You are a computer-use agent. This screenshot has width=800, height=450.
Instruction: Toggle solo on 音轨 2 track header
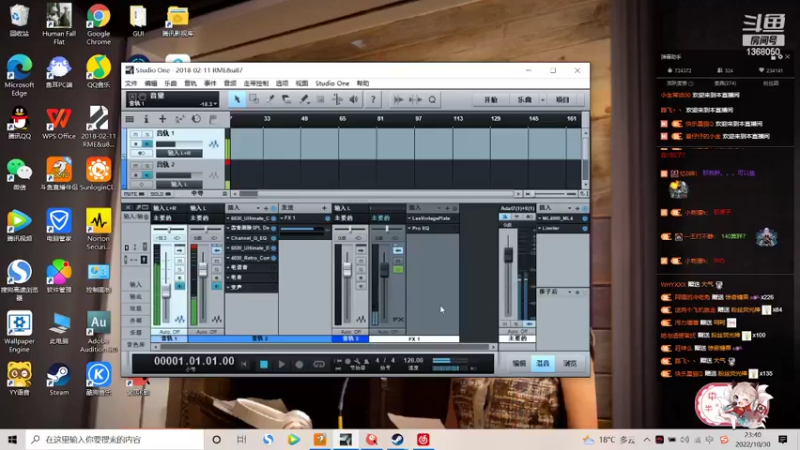[147, 165]
